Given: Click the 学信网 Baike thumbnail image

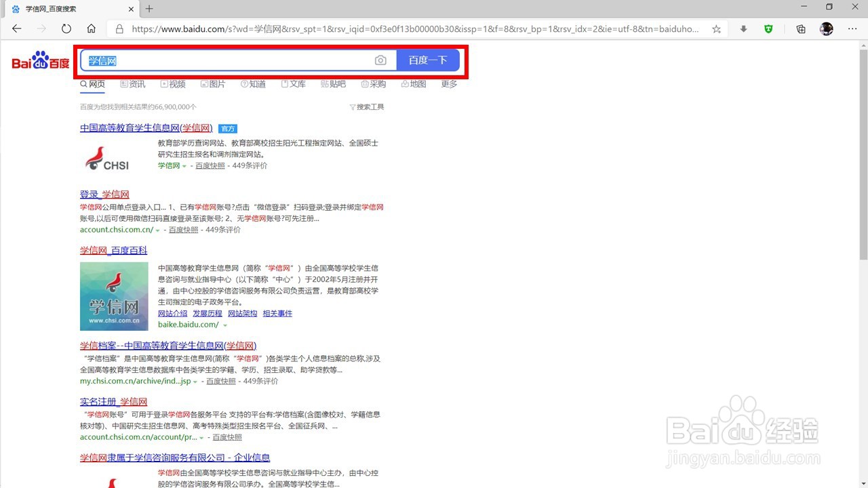Looking at the screenshot, I should [x=114, y=296].
